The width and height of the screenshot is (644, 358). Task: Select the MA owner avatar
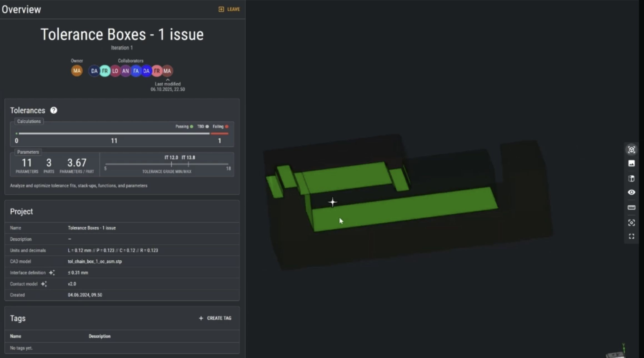point(77,71)
